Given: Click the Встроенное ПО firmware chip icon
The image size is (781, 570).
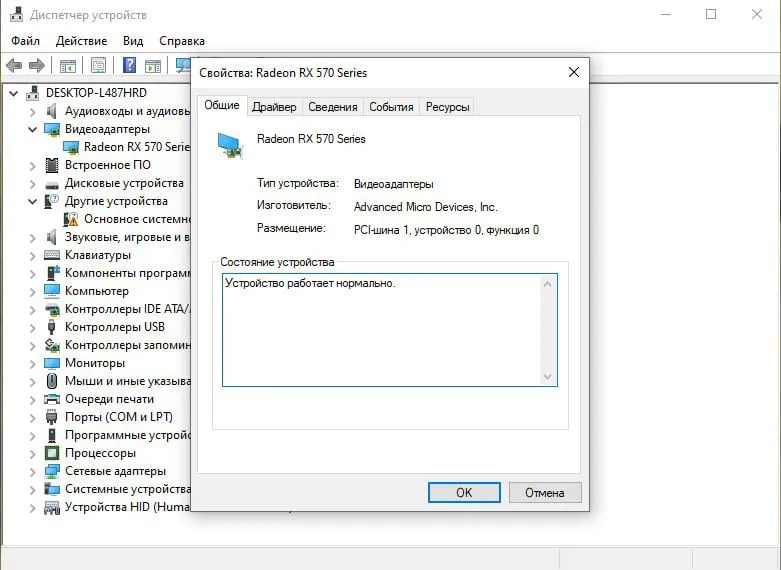Looking at the screenshot, I should tap(52, 165).
